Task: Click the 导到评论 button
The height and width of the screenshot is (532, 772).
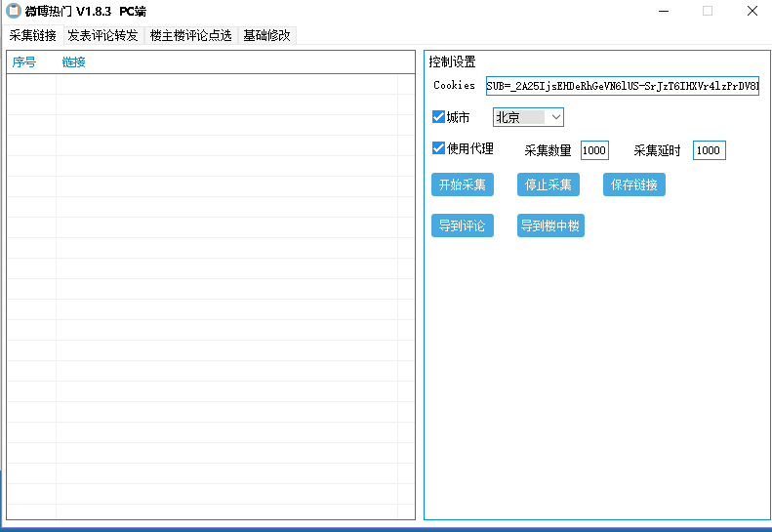Action: [x=462, y=226]
